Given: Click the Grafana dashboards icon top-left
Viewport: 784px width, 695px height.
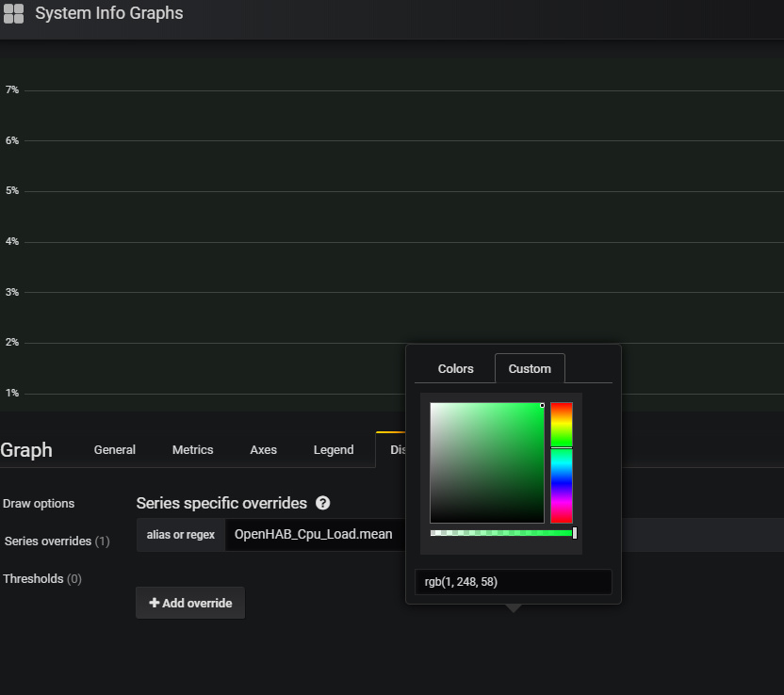Looking at the screenshot, I should [14, 14].
